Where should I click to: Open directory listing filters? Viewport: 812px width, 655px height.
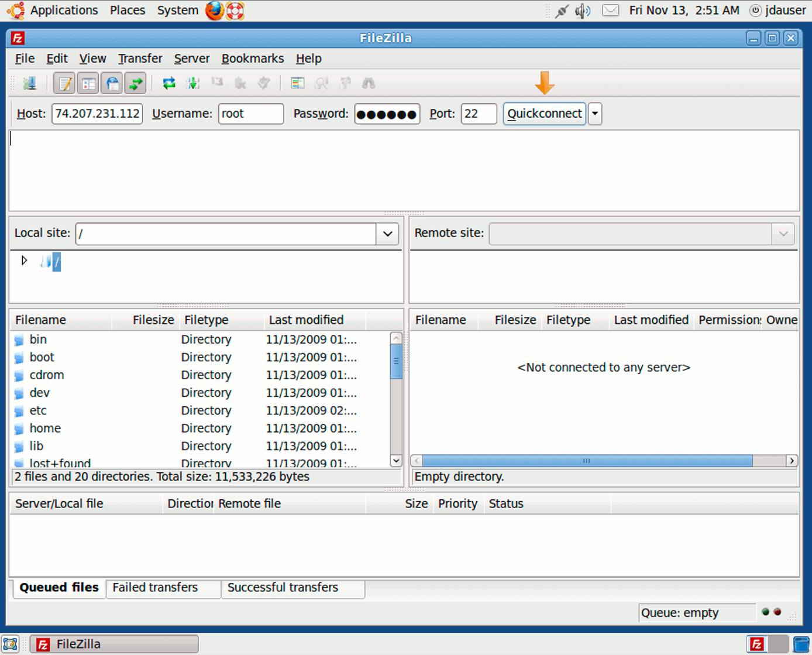tap(297, 83)
